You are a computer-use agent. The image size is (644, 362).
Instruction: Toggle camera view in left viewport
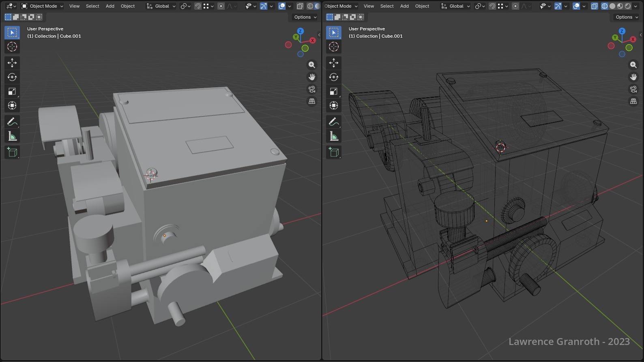312,89
